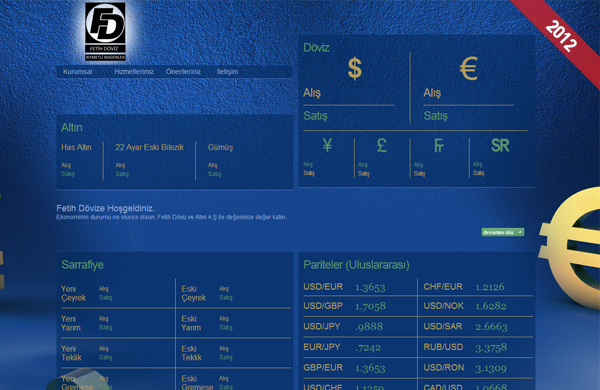Click the gold euro sign icon
The height and width of the screenshot is (390, 600).
[468, 69]
